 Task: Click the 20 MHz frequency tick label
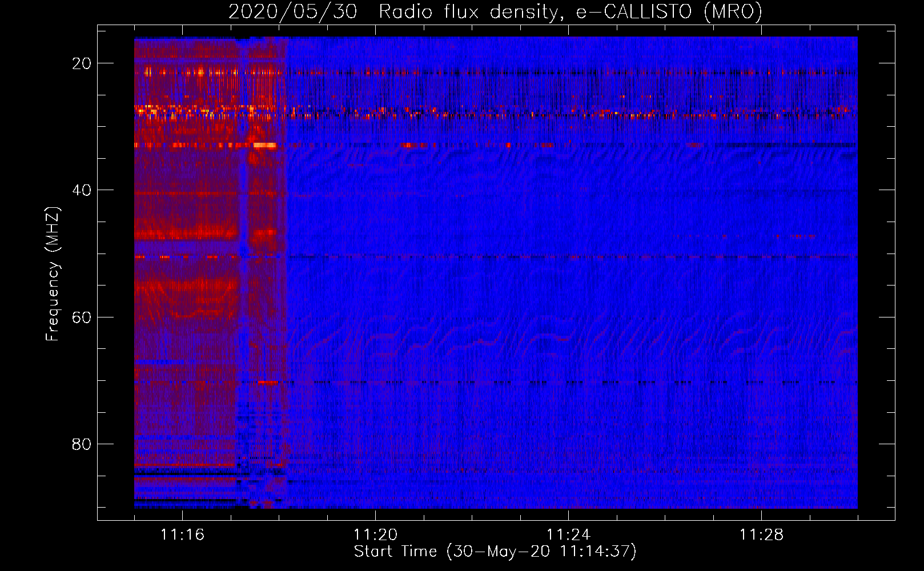(82, 63)
